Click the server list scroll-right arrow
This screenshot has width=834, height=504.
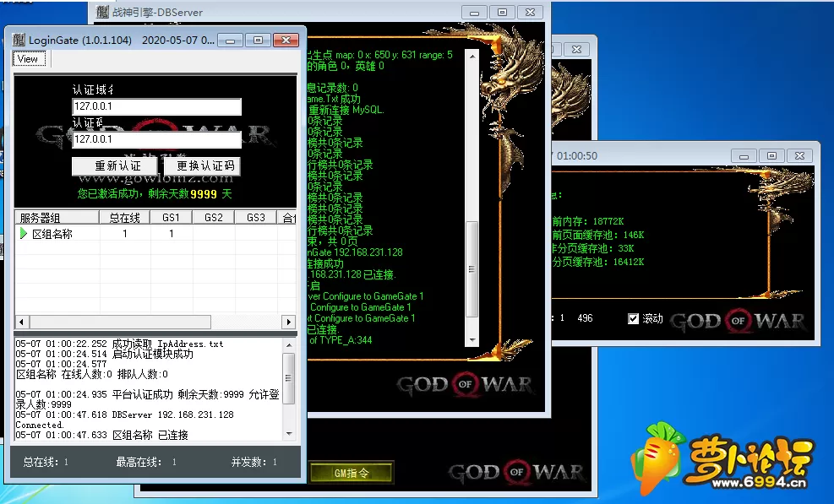point(289,322)
